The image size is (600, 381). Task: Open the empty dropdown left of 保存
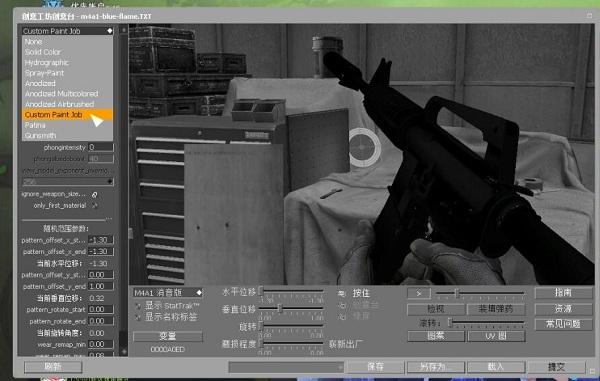click(x=286, y=367)
